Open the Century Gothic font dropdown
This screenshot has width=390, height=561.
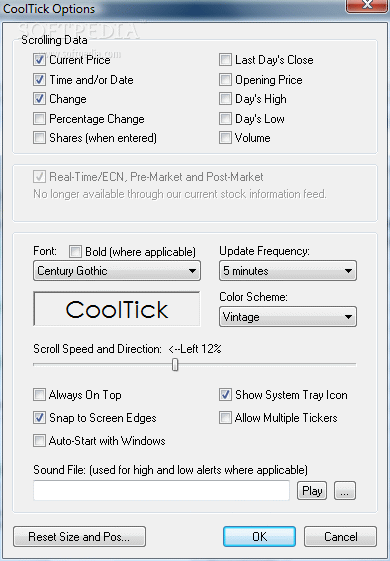click(x=117, y=270)
